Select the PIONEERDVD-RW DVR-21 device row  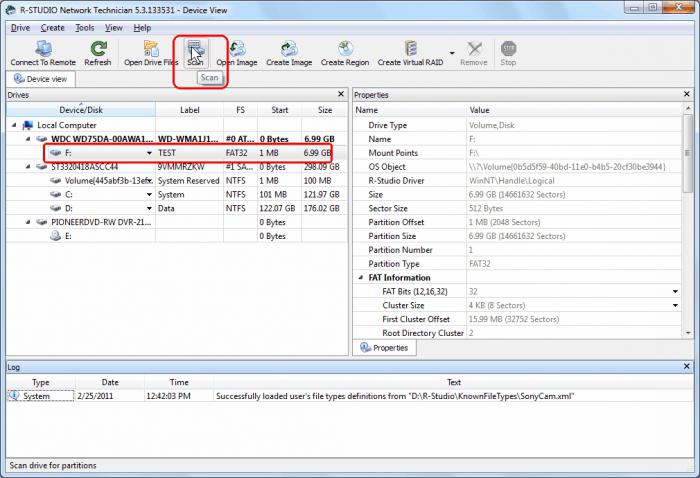coord(177,222)
